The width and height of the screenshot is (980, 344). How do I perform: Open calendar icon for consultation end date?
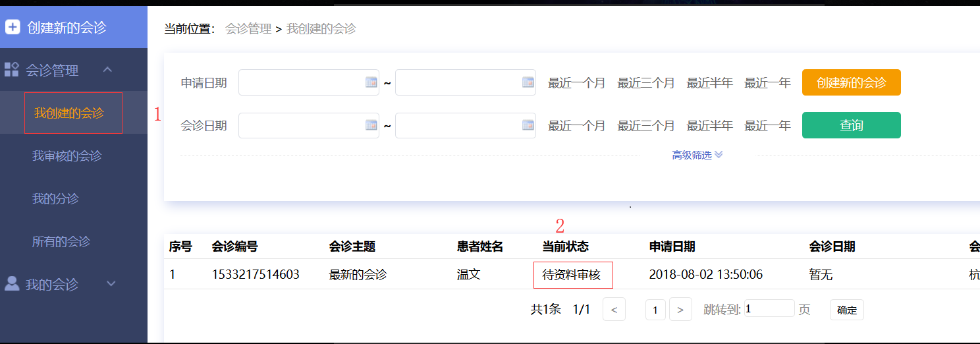(528, 125)
